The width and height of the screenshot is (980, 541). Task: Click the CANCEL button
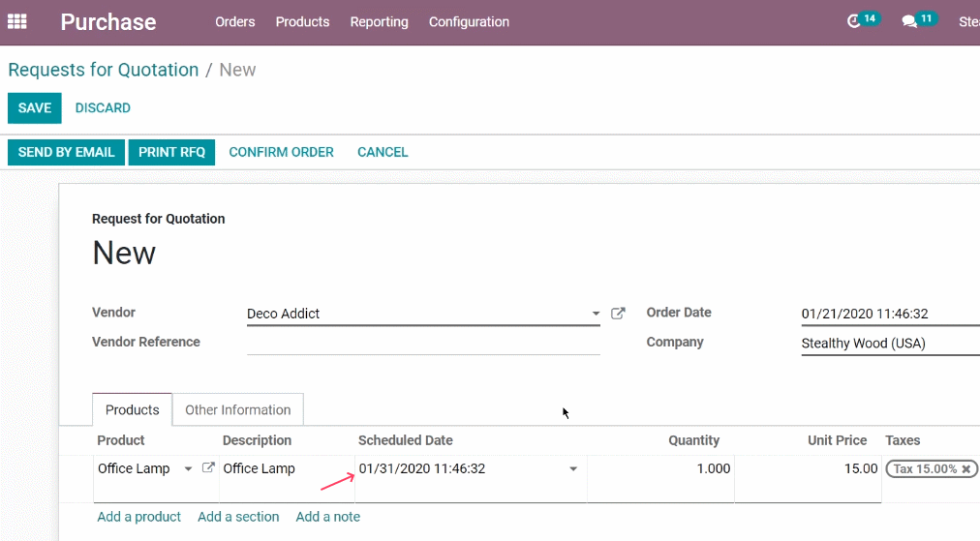click(x=383, y=153)
